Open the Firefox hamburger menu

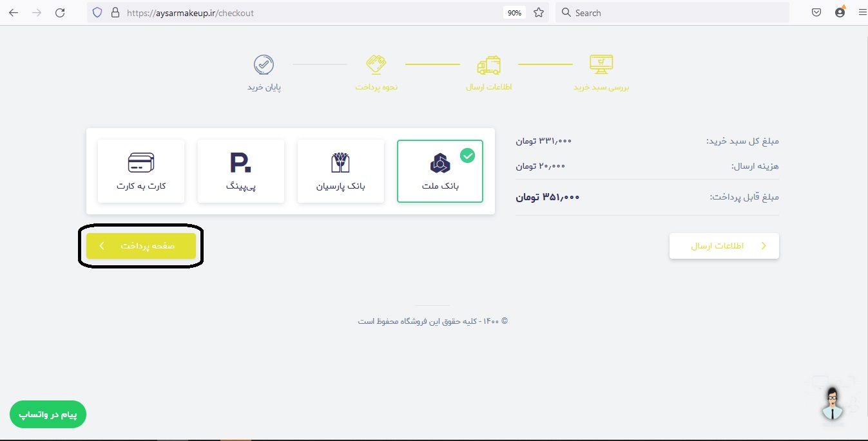point(862,12)
